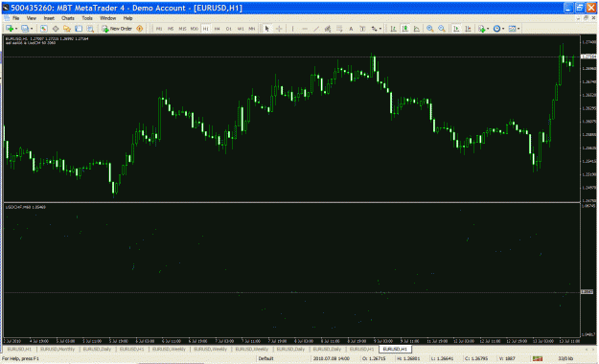599x364 pixels.
Task: Select the Text Label tool
Action: pos(362,29)
